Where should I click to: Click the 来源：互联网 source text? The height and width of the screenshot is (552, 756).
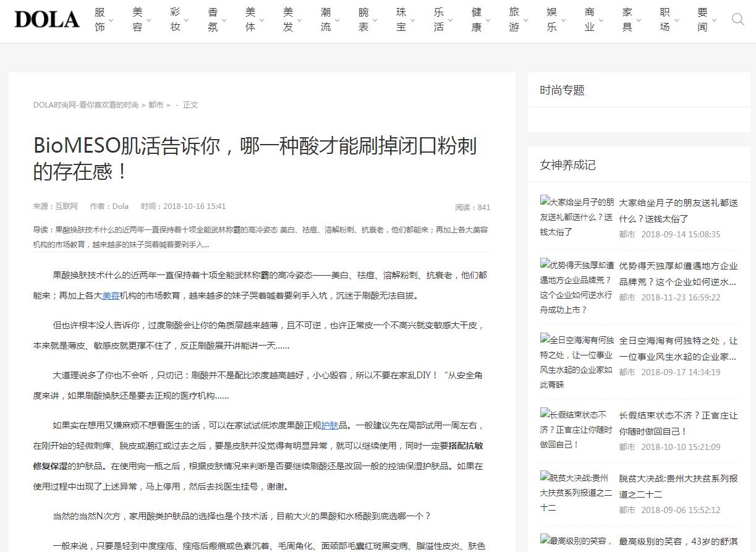tap(56, 206)
